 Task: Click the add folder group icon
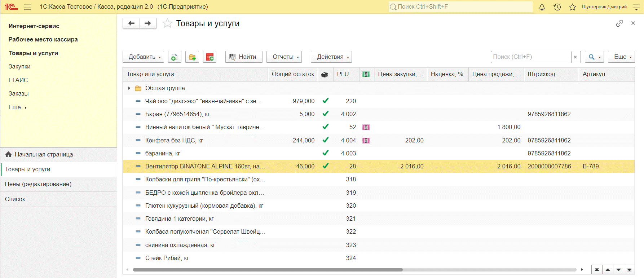tap(192, 57)
